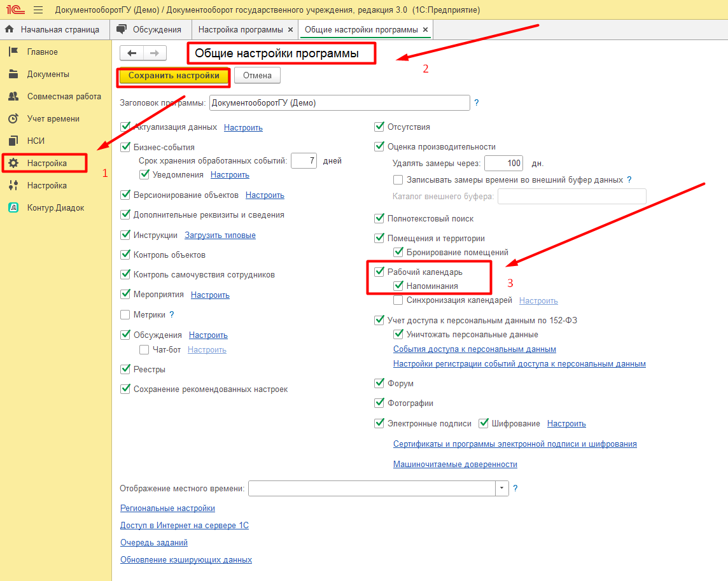
Task: Click the help question mark next to Метрики
Action: coord(172,314)
